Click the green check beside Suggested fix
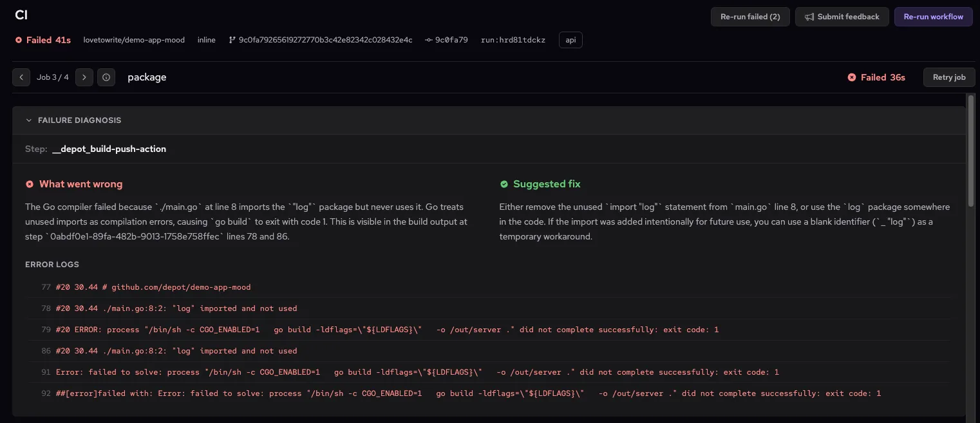The width and height of the screenshot is (980, 423). coord(504,184)
